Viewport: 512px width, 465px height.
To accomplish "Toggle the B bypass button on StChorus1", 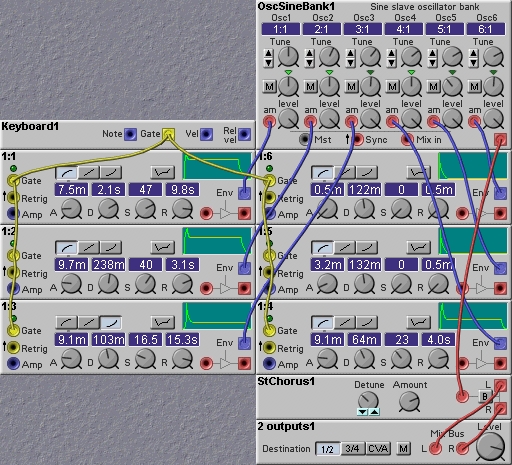I will coord(485,397).
